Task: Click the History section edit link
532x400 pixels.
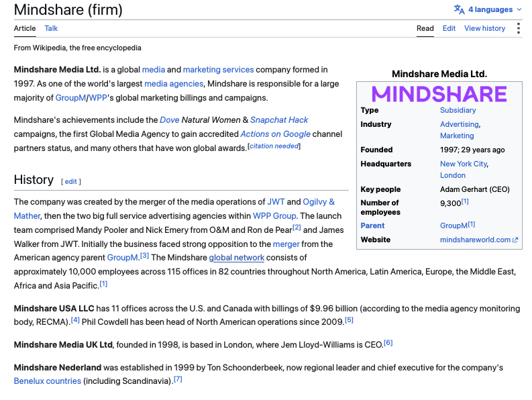Action: (70, 181)
